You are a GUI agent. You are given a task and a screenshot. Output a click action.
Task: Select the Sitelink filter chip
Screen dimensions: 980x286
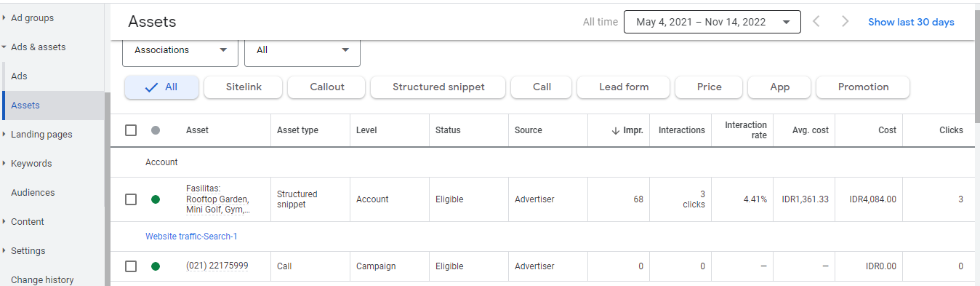pyautogui.click(x=244, y=87)
